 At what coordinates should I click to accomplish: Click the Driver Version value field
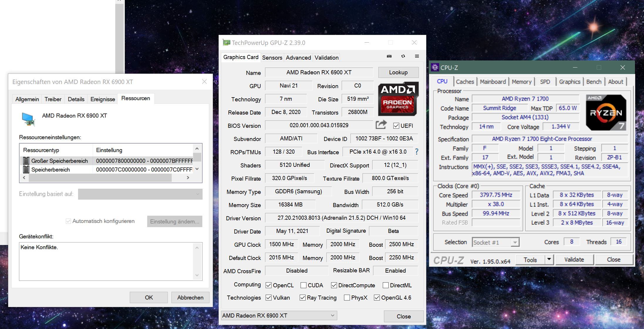pyautogui.click(x=341, y=218)
